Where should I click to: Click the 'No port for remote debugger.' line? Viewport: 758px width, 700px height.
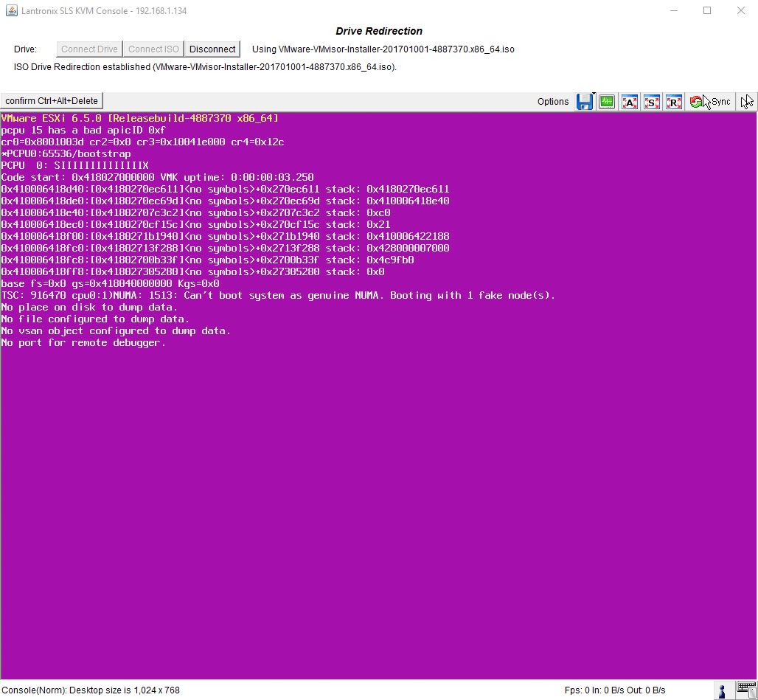(83, 342)
